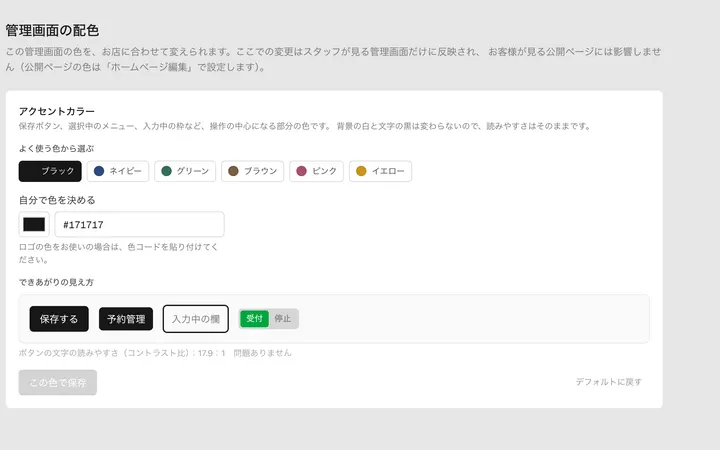Select the ネイビー preset color
The width and height of the screenshot is (720, 450).
point(118,171)
